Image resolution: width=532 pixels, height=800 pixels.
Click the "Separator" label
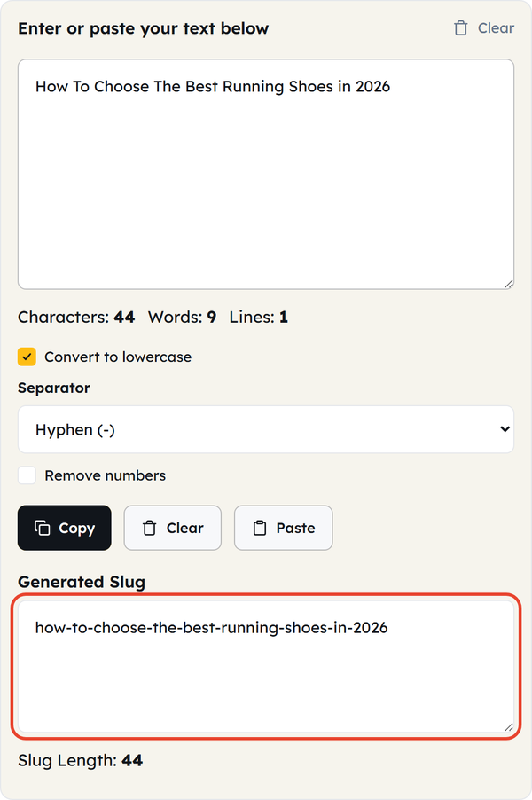coord(54,388)
